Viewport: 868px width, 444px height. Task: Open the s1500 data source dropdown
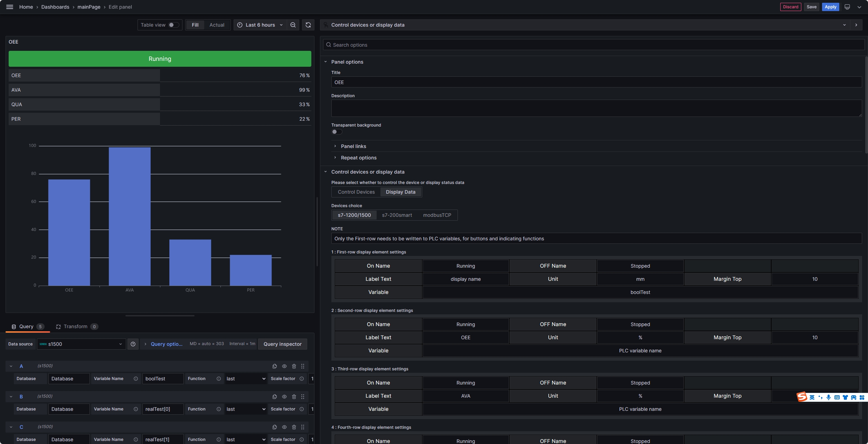[81, 344]
